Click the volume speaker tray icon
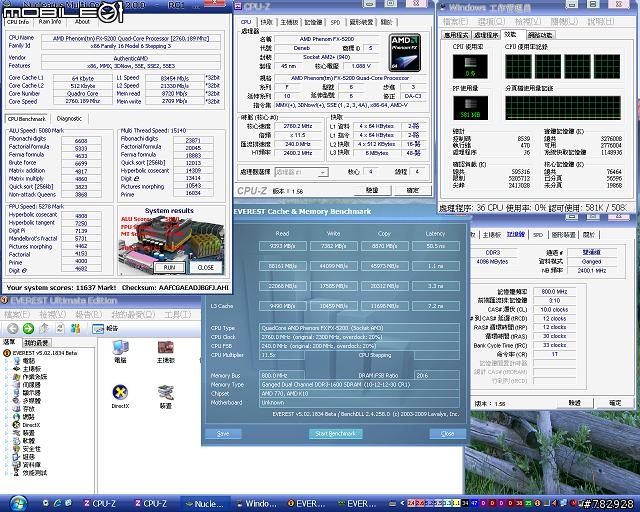 click(556, 503)
